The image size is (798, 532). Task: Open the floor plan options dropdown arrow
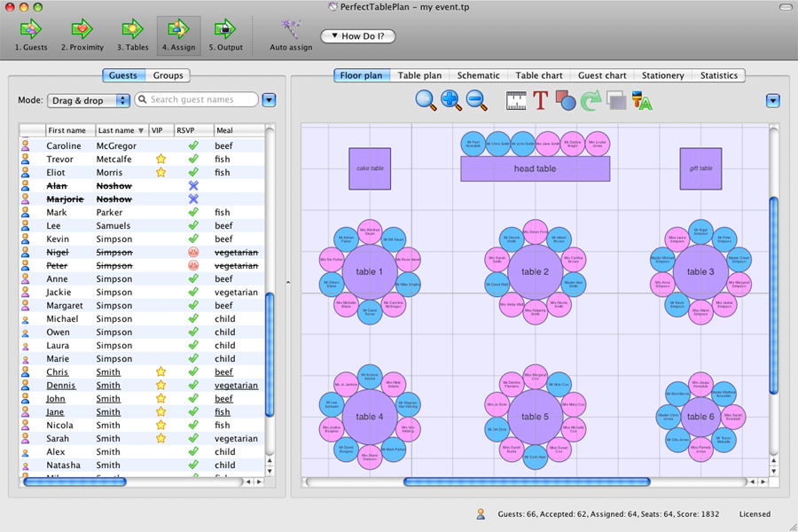click(x=772, y=101)
